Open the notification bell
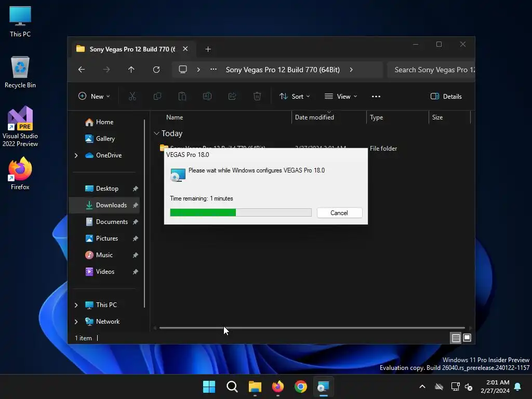Image resolution: width=532 pixels, height=399 pixels. click(x=518, y=387)
